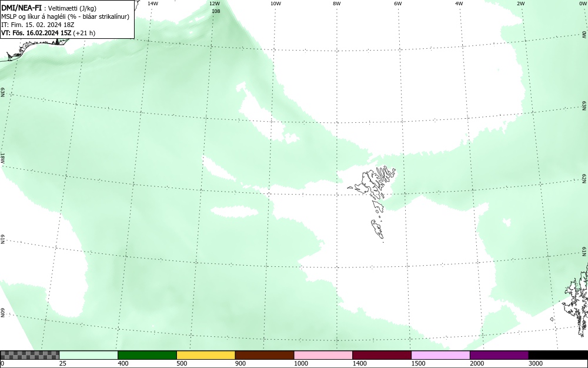
Task: Click the checkered 0–25 legend swatch
Action: 29,355
